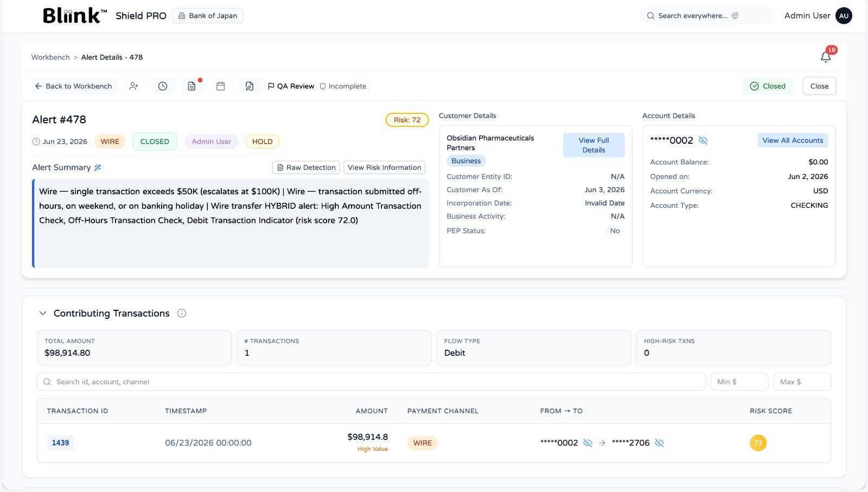Click the HOLD tag

point(262,142)
